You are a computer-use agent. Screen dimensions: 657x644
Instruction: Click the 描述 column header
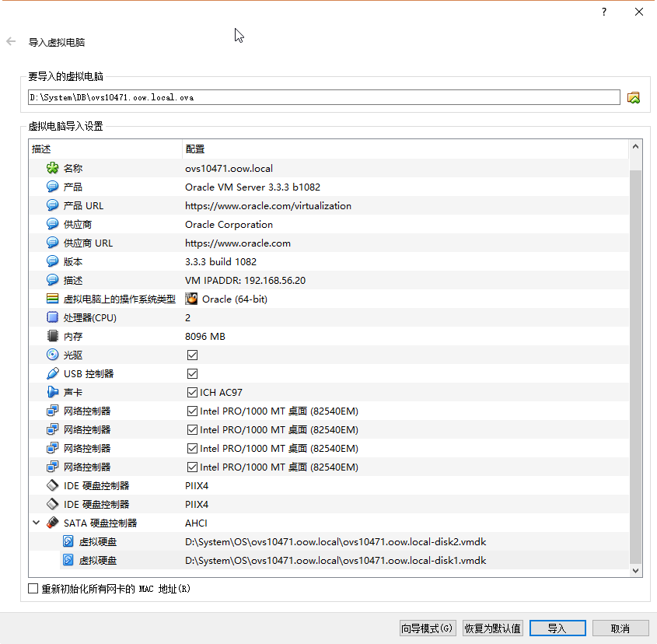[x=106, y=149]
